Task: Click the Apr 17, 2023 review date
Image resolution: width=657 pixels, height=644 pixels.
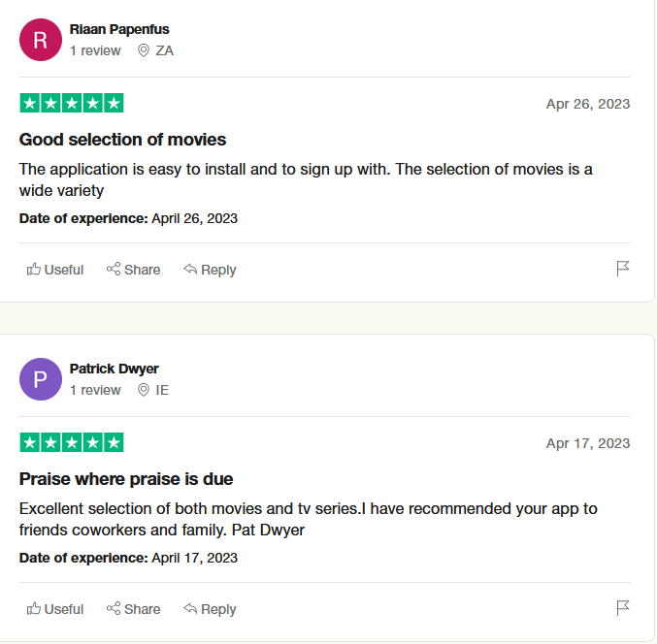Action: tap(588, 443)
